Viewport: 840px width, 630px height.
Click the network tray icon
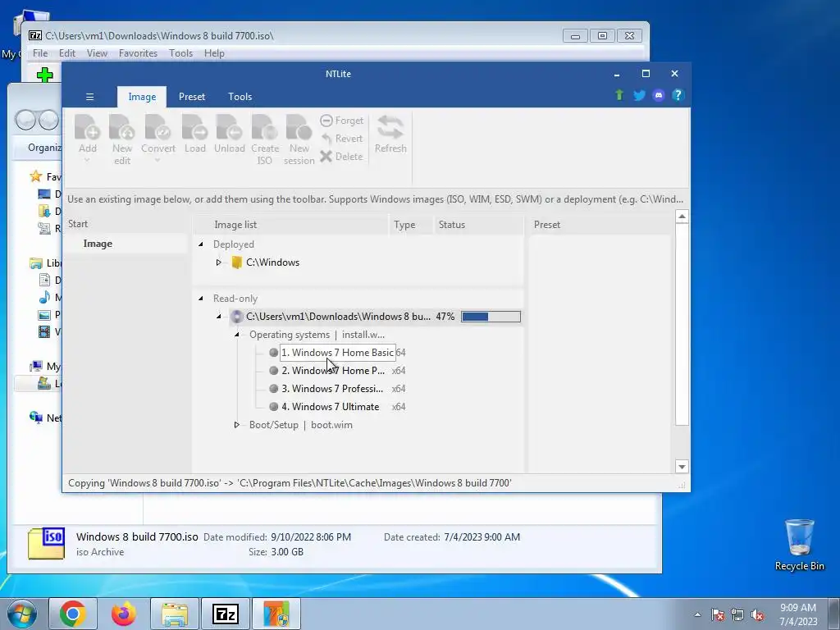pos(737,614)
